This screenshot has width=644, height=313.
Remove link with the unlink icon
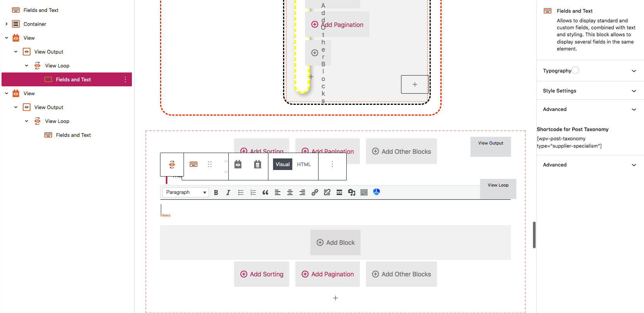[327, 192]
